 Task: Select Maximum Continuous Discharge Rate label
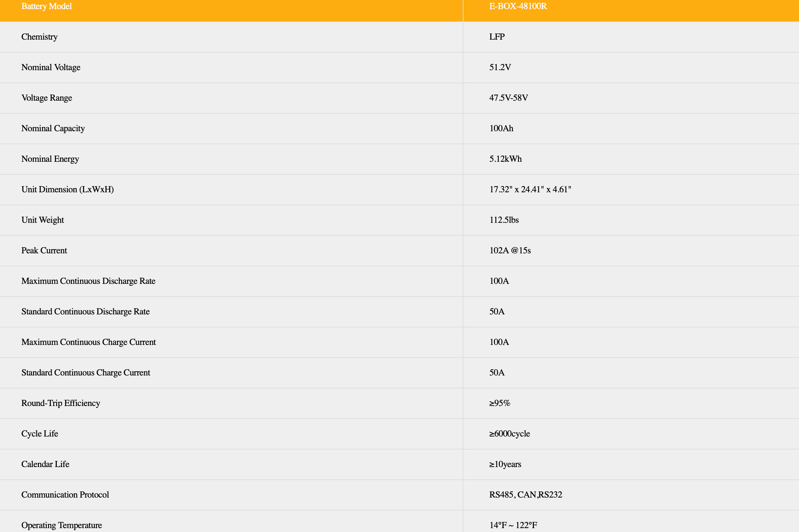[88, 281]
